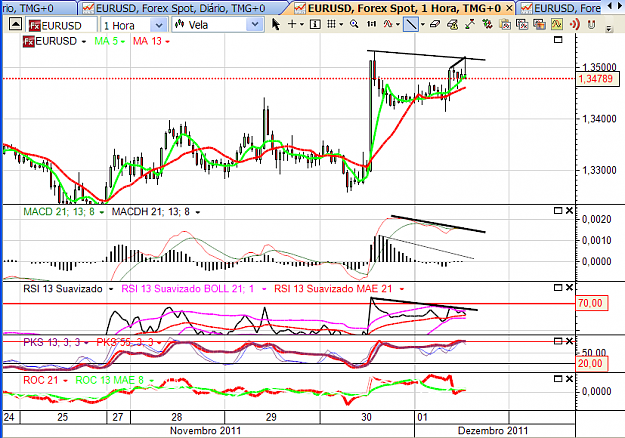Open the toolbar overflow options arrow
This screenshot has width=625, height=438.
(x=609, y=28)
